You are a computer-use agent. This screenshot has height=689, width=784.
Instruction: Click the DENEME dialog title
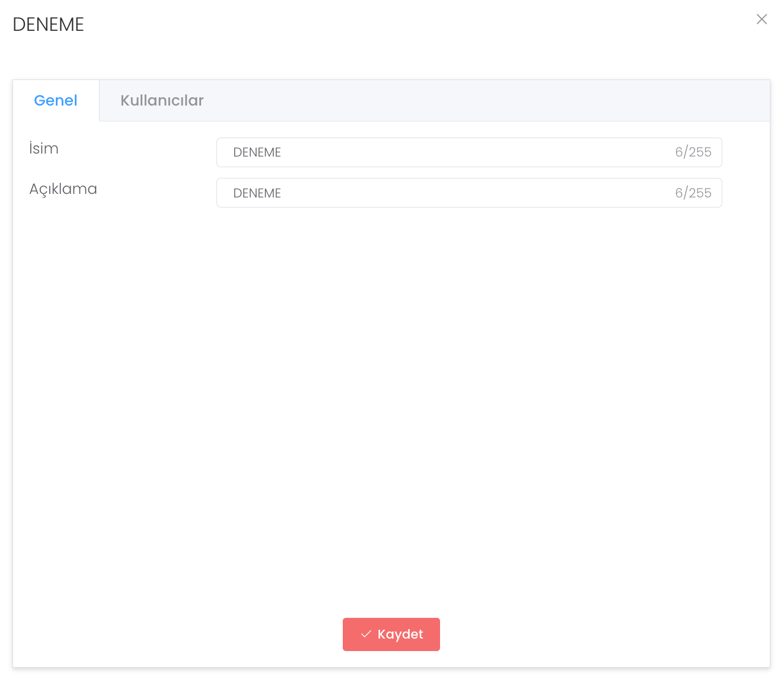[x=48, y=24]
